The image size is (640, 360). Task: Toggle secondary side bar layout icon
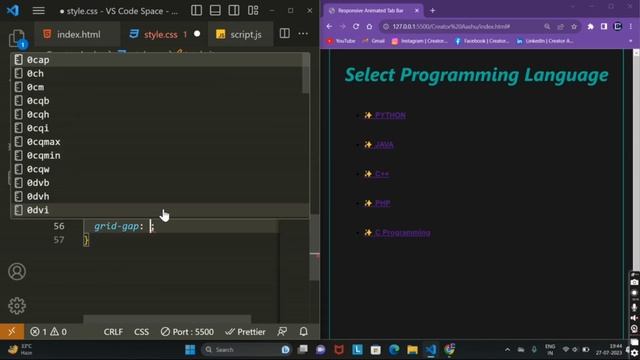pyautogui.click(x=234, y=11)
